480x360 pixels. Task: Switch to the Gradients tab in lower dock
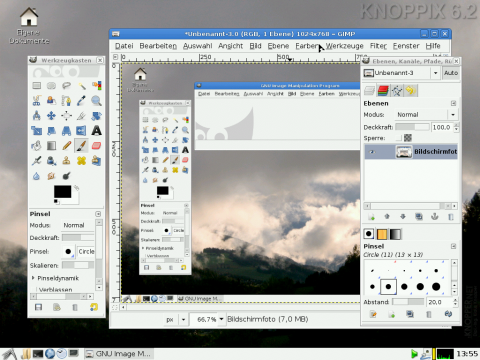(395, 234)
